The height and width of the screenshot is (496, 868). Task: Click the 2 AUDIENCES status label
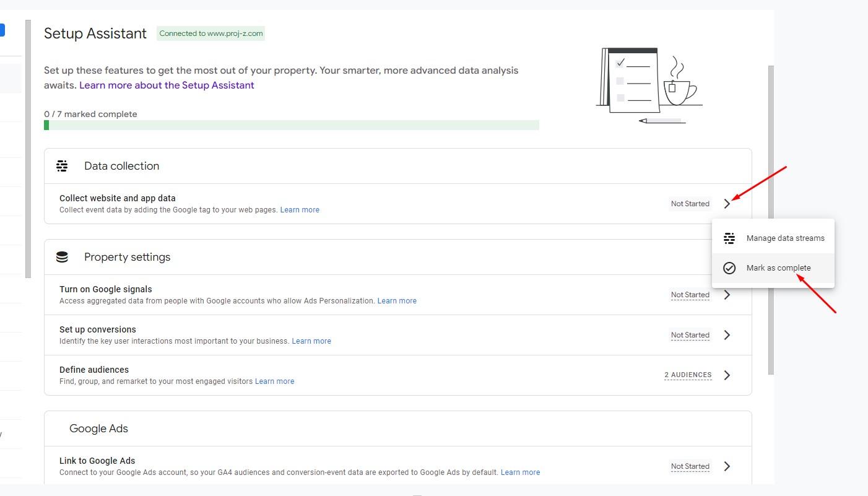click(688, 375)
